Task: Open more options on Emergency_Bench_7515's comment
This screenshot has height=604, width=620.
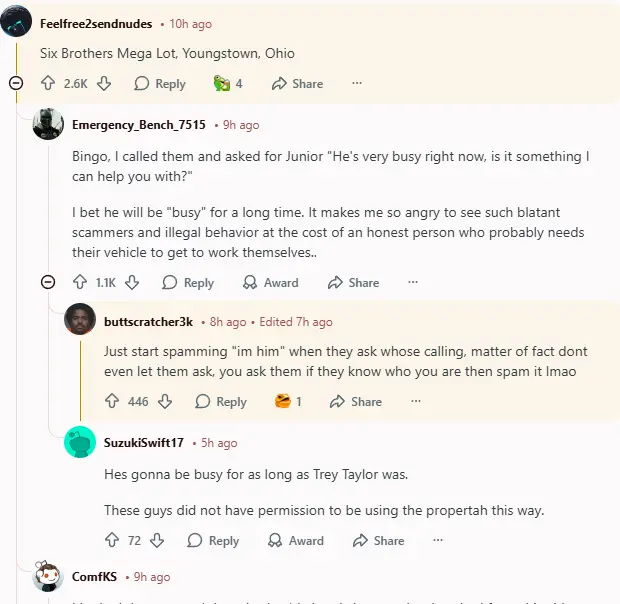Action: [x=413, y=283]
